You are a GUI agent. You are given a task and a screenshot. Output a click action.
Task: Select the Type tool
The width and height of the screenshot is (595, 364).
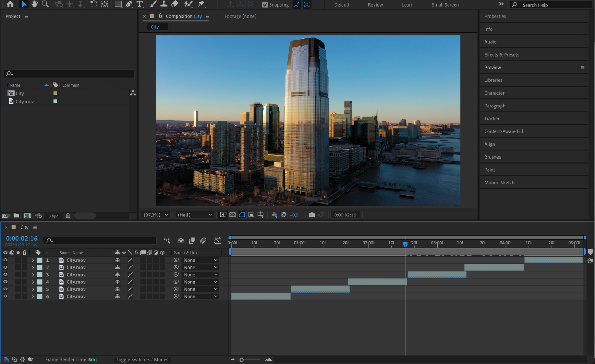(139, 4)
